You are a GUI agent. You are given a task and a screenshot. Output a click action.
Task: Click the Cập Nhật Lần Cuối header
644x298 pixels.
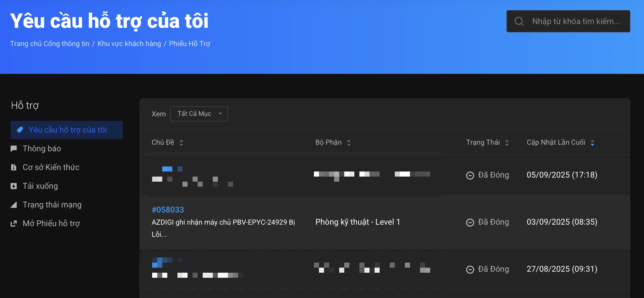point(556,142)
